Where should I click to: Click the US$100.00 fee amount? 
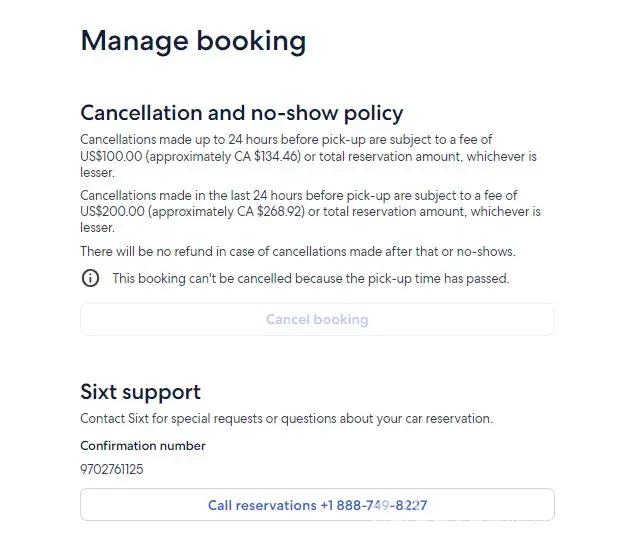pos(112,157)
